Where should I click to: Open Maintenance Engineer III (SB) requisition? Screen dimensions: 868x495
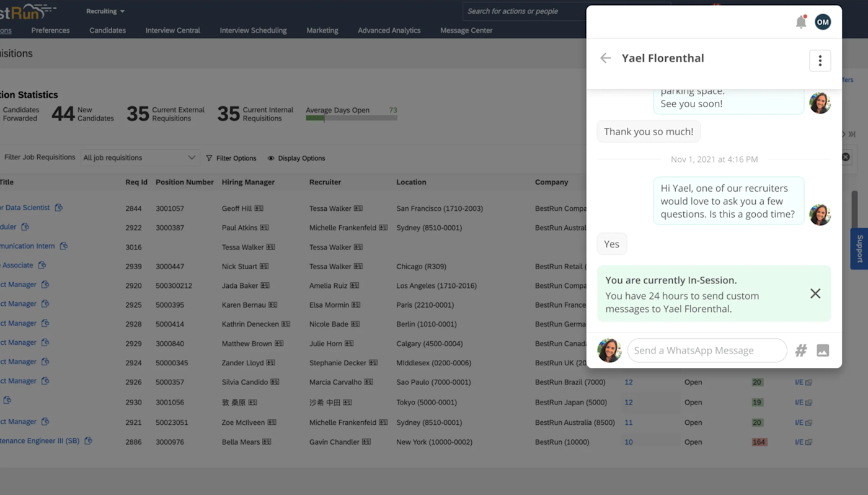click(x=40, y=441)
